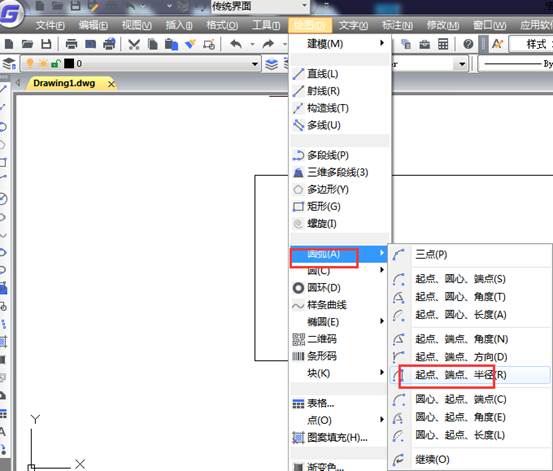Click the Print icon in toolbar
The width and height of the screenshot is (553, 471).
tap(71, 44)
